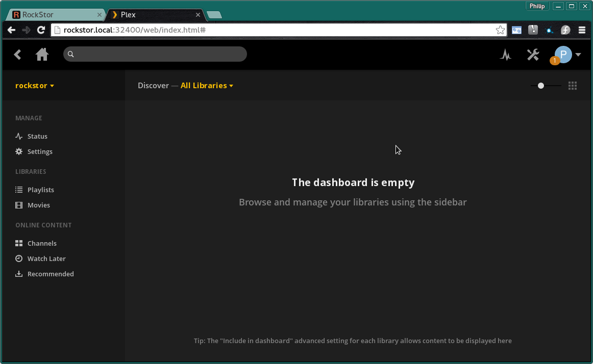Close the RockStor tab
593x364 pixels.
[100, 15]
